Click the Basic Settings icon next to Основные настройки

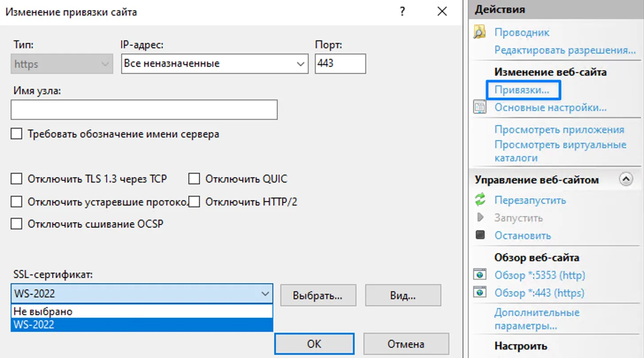[479, 107]
